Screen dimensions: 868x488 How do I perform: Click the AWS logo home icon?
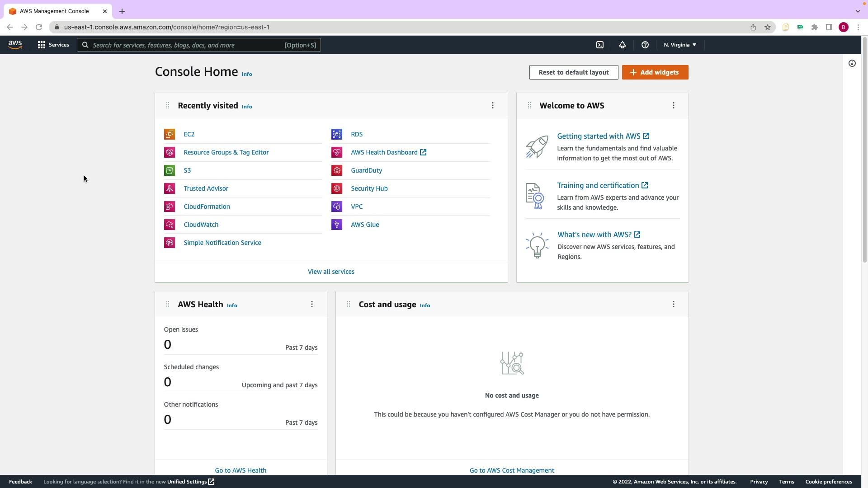click(15, 45)
